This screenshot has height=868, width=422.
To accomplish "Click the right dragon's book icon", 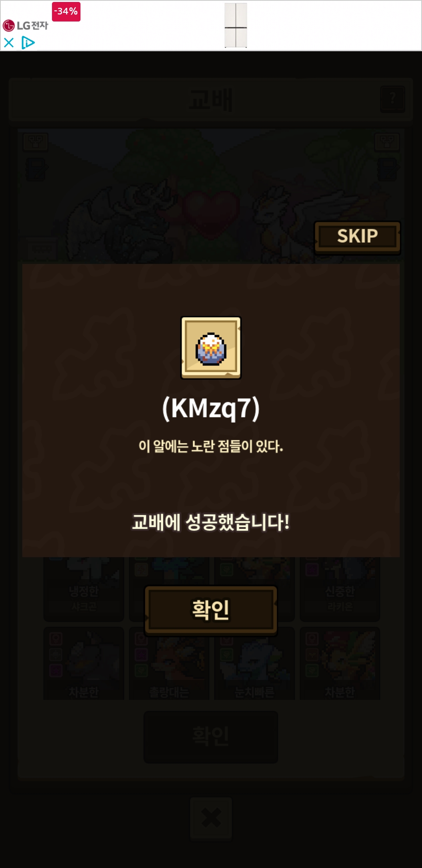I will click(x=387, y=169).
